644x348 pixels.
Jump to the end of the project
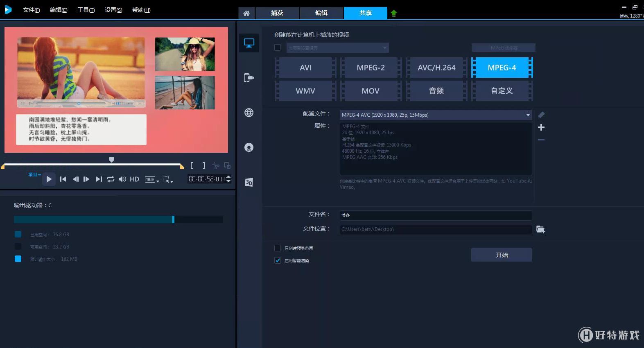[x=99, y=179]
